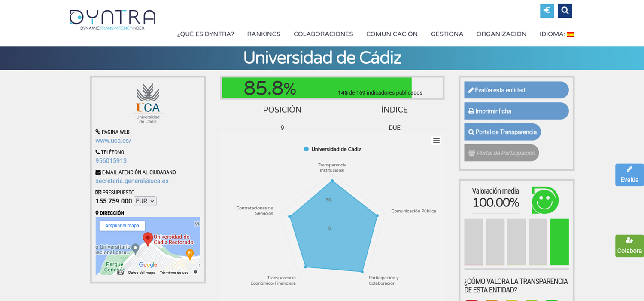This screenshot has height=301, width=644.
Task: Follow the www.uca.es/ link
Action: click(113, 141)
